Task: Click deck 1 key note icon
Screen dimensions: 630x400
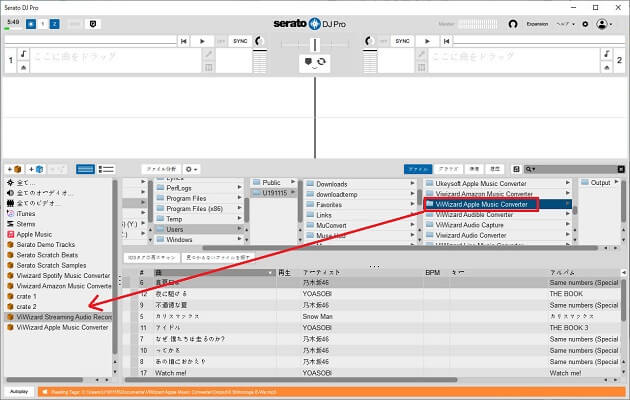Action: (23, 54)
